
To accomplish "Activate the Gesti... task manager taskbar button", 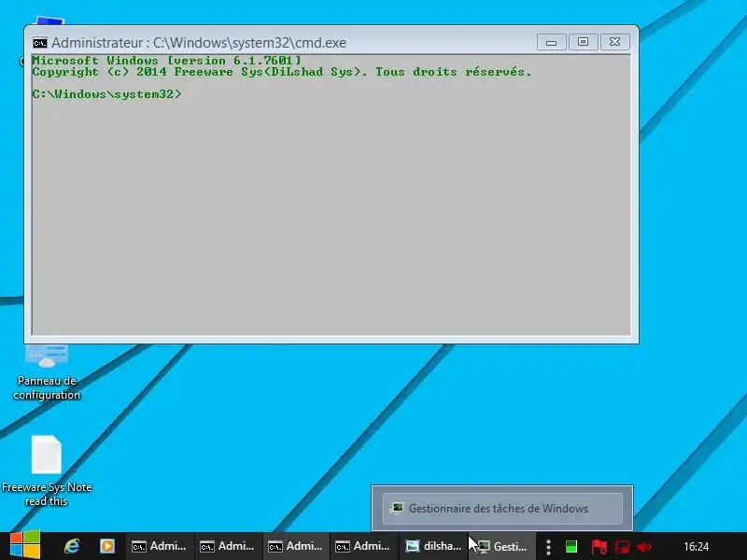I will (502, 546).
